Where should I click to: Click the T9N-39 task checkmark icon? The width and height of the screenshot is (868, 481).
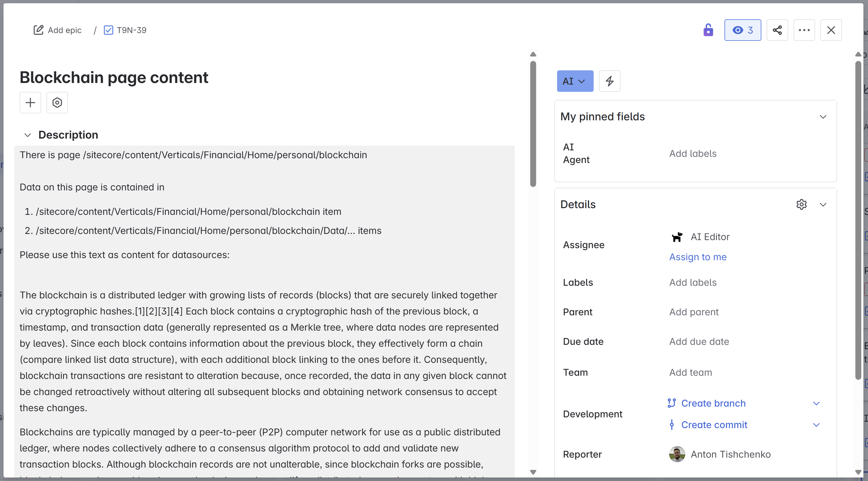(108, 30)
